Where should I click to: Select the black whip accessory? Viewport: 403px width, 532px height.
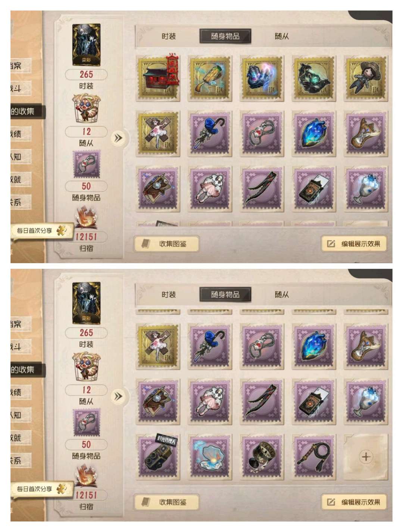coord(314,456)
